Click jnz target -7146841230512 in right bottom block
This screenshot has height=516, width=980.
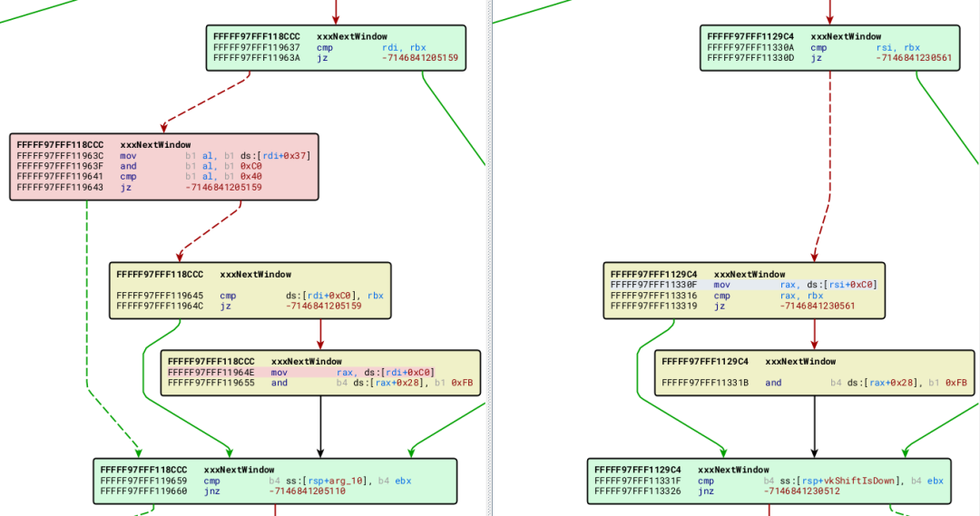(801, 492)
